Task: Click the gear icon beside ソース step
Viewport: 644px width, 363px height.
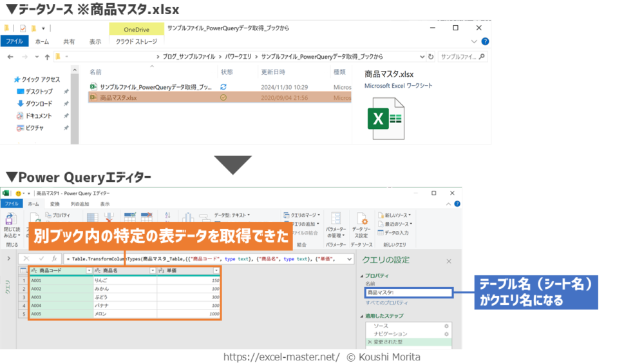Action: point(446,326)
